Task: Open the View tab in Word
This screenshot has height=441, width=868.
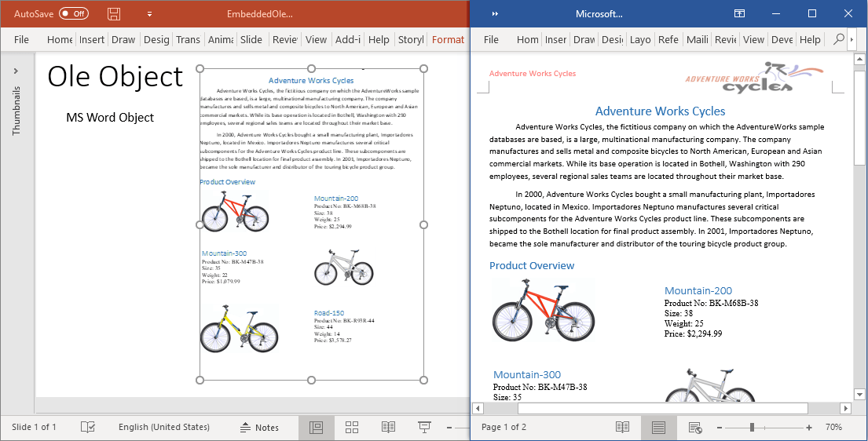Action: pyautogui.click(x=753, y=39)
